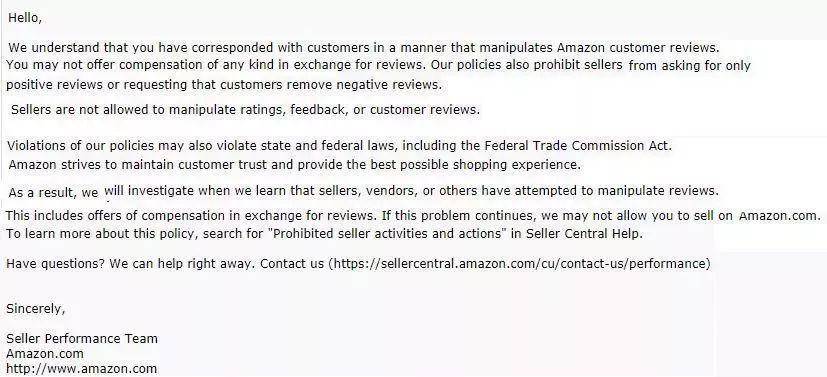This screenshot has height=377, width=827.
Task: Click the line starting "positive reviews or requesting"
Action: [x=224, y=85]
